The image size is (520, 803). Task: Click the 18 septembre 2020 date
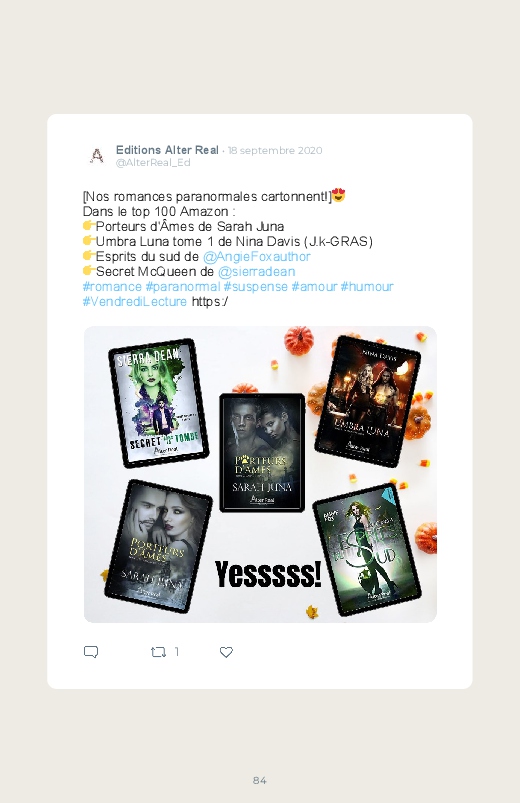tap(275, 151)
